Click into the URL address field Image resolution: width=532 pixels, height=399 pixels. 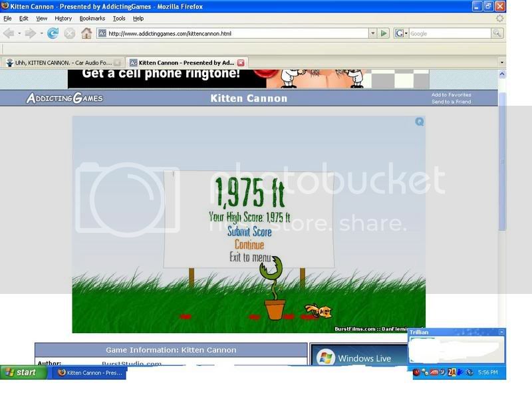click(x=233, y=33)
